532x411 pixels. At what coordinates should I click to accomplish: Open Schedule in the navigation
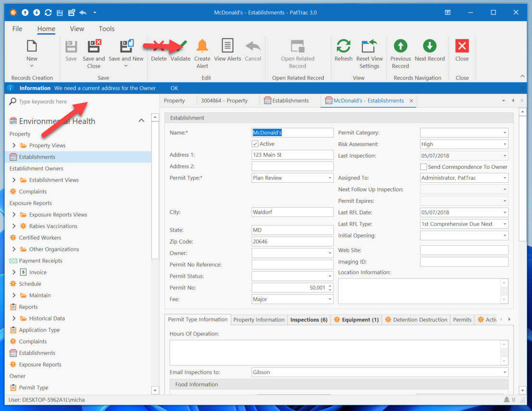pos(30,284)
